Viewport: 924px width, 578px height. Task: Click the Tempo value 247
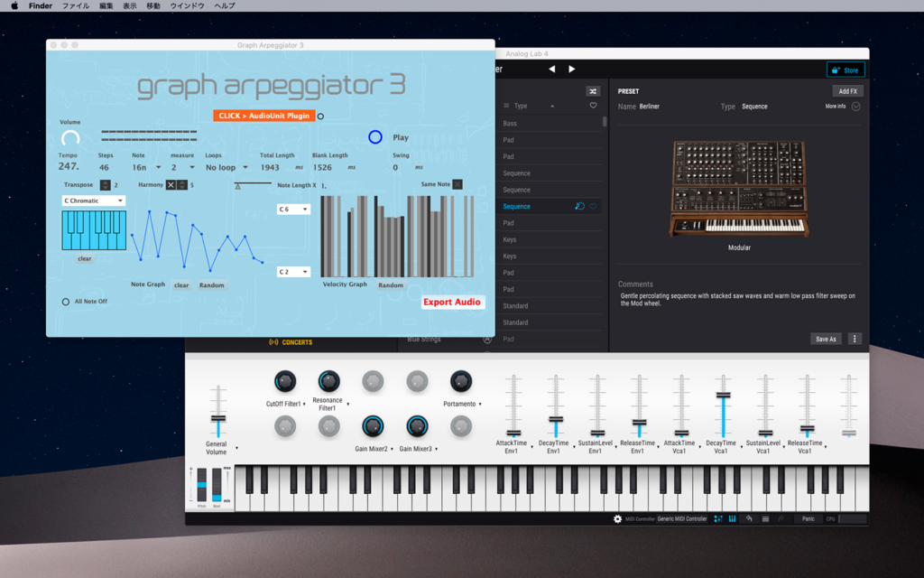tap(69, 166)
